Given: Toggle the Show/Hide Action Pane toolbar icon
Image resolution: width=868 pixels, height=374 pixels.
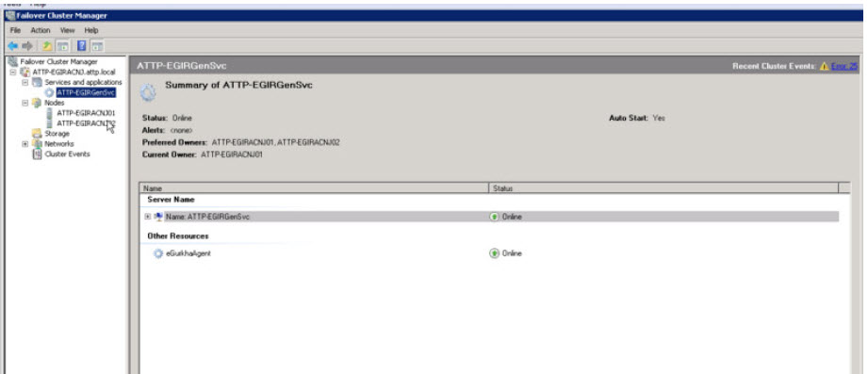Looking at the screenshot, I should [96, 46].
